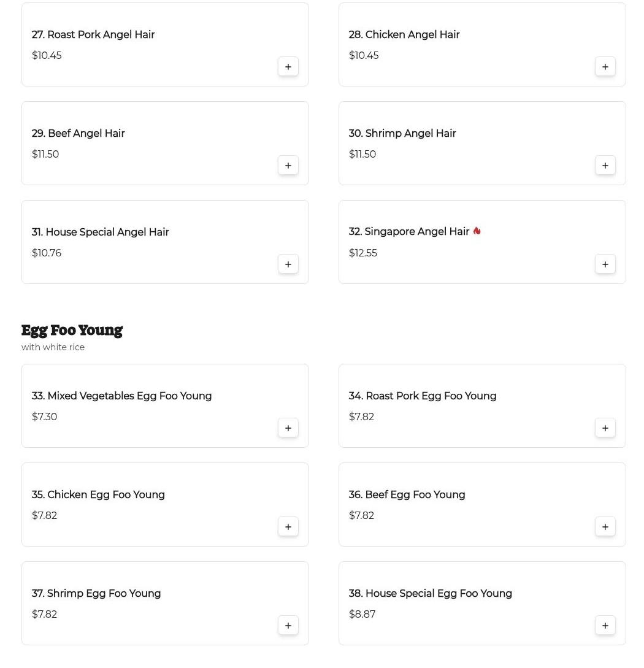
Task: Click plus for Mixed Vegetables Egg Foo Young
Action: [x=288, y=428]
